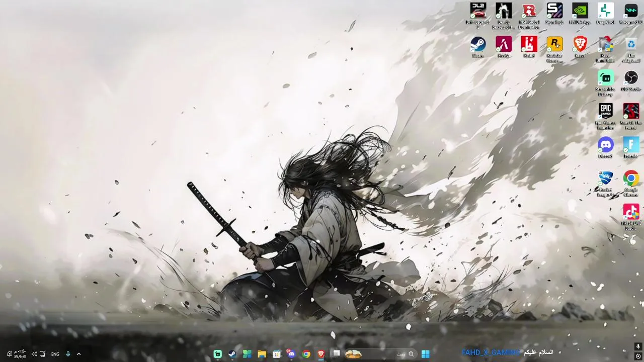Viewport: 644px width, 362px height.
Task: Select the Steam desktop shortcut
Action: [x=478, y=47]
